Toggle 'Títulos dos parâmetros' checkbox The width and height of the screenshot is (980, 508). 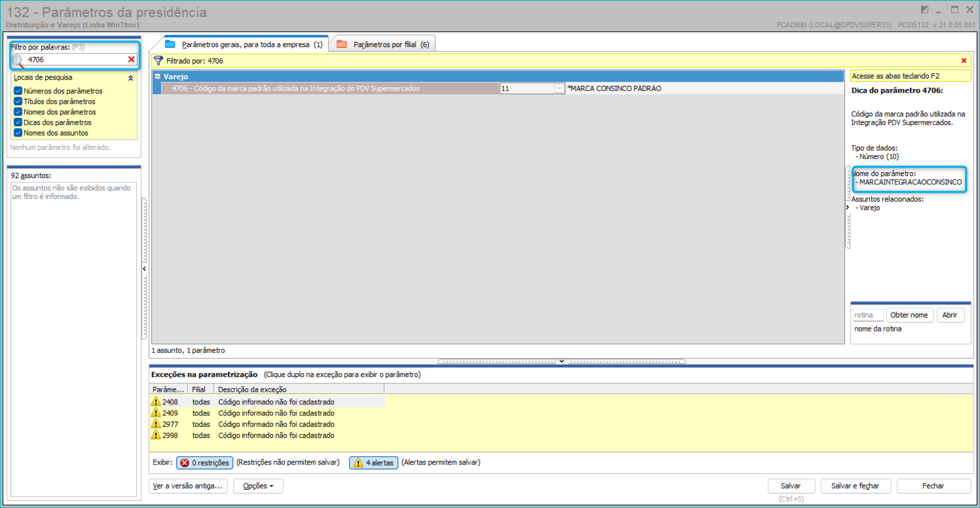click(x=18, y=102)
